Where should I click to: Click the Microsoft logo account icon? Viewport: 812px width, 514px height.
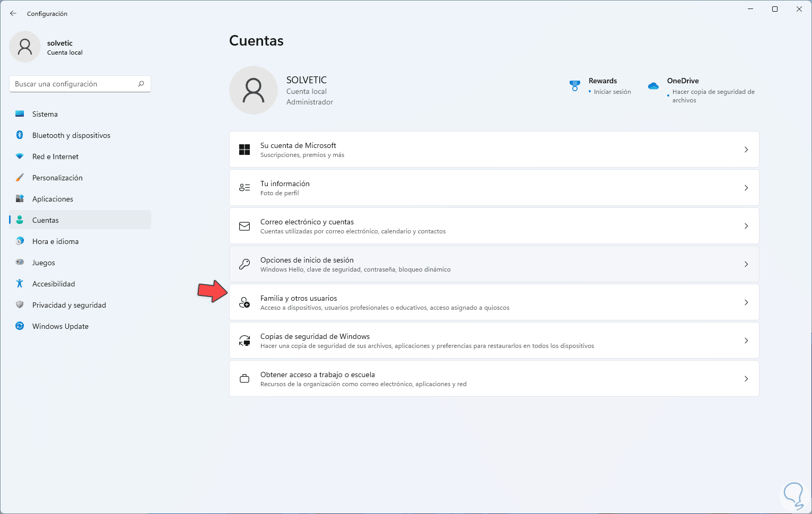point(245,150)
